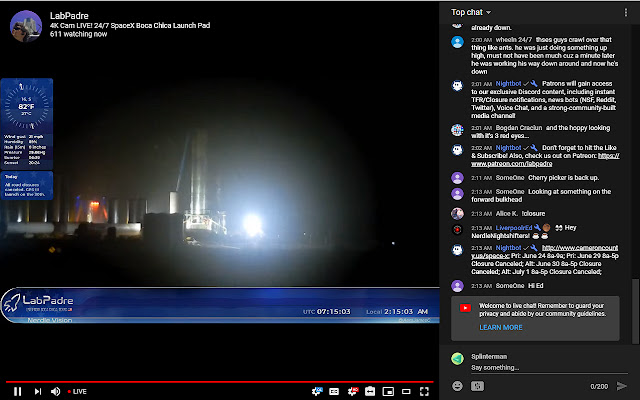The height and width of the screenshot is (400, 640).
Task: Click LEARN MORE in welcome notice
Action: (x=501, y=327)
